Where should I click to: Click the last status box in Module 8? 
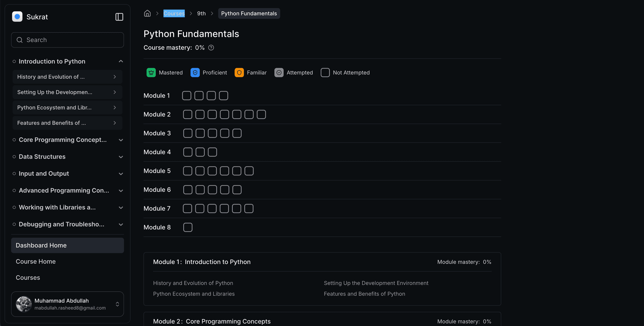(188, 227)
